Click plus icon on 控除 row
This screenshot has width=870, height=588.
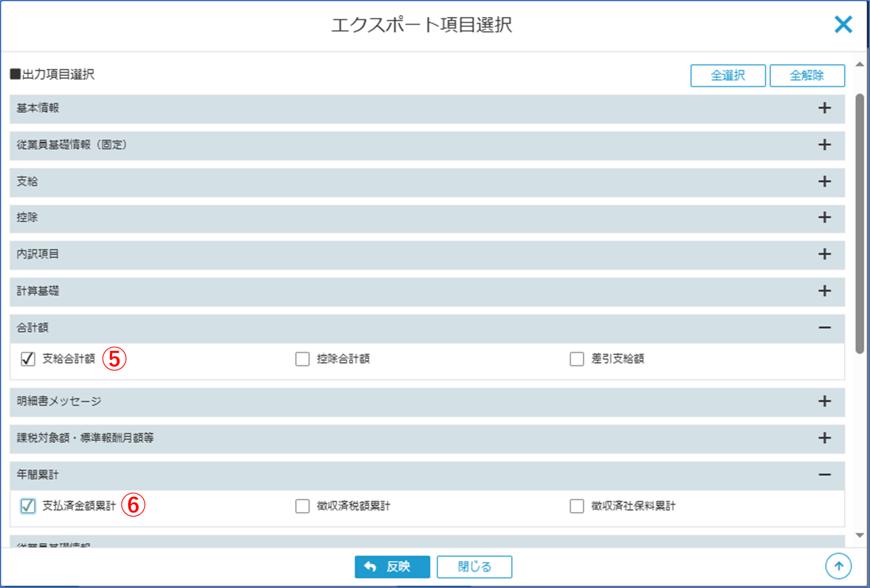[824, 218]
